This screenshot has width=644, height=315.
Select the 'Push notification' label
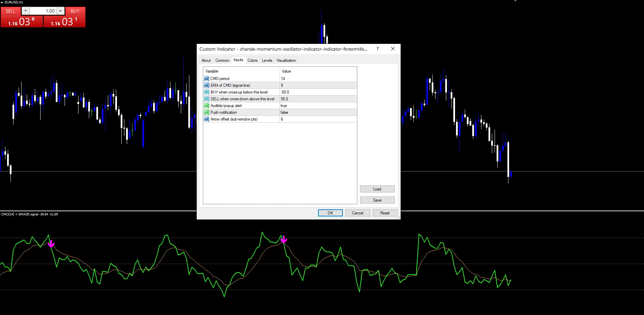[223, 112]
